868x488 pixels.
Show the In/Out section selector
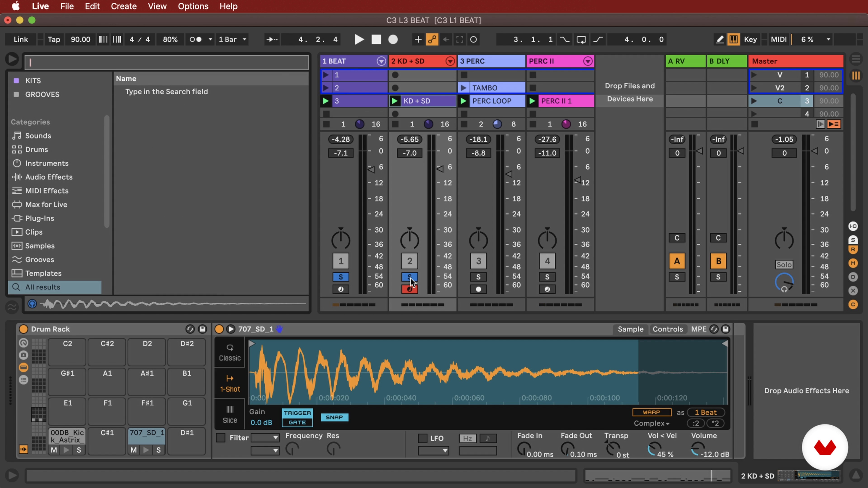click(x=853, y=226)
